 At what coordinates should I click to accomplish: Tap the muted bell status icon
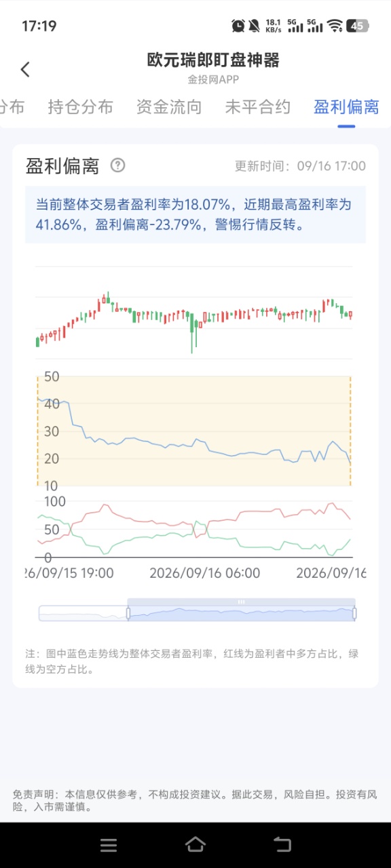tap(254, 26)
